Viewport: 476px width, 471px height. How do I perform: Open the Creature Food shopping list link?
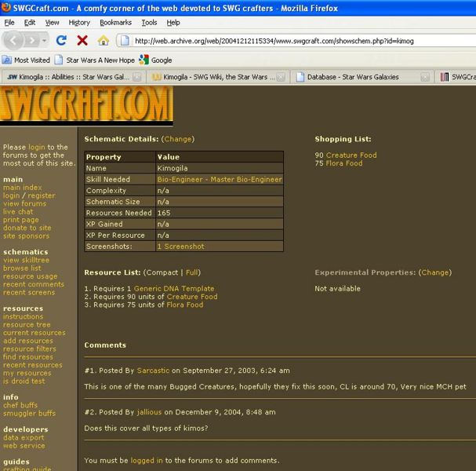[351, 155]
